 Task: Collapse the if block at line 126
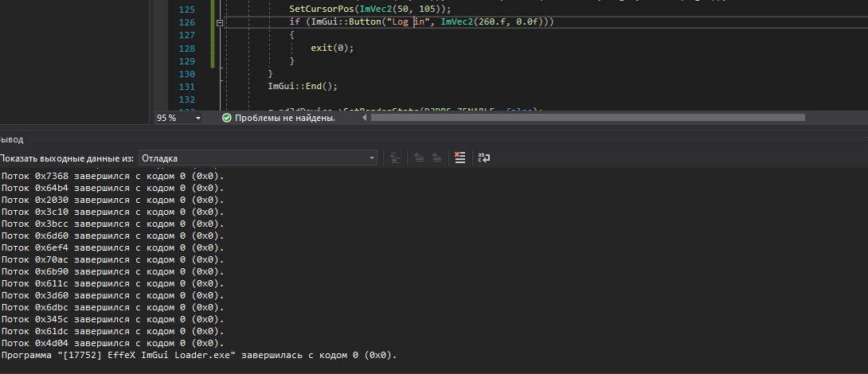pos(220,23)
